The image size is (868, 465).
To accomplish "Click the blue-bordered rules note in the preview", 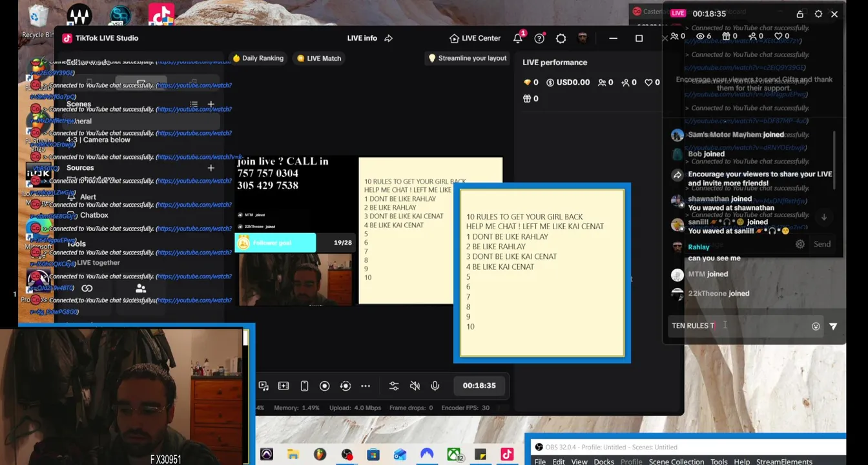I will coord(542,273).
